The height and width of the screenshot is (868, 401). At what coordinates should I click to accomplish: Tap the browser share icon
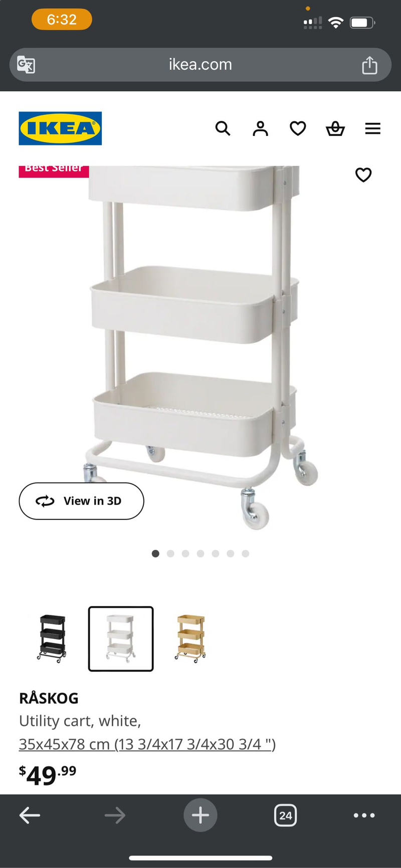click(369, 65)
